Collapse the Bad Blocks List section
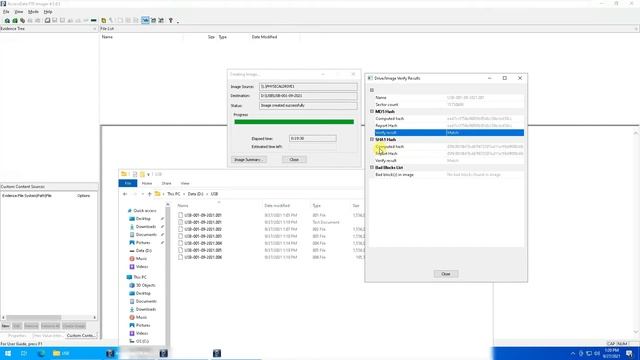 coord(372,167)
